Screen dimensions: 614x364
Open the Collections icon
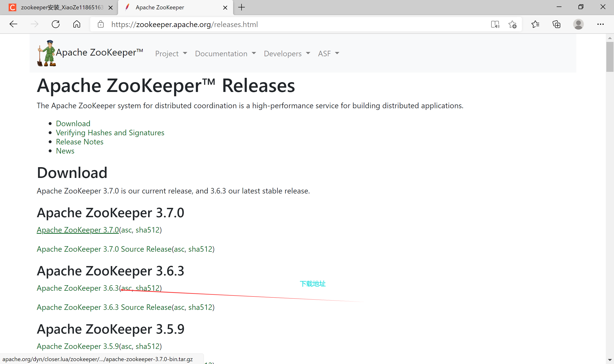(x=556, y=24)
